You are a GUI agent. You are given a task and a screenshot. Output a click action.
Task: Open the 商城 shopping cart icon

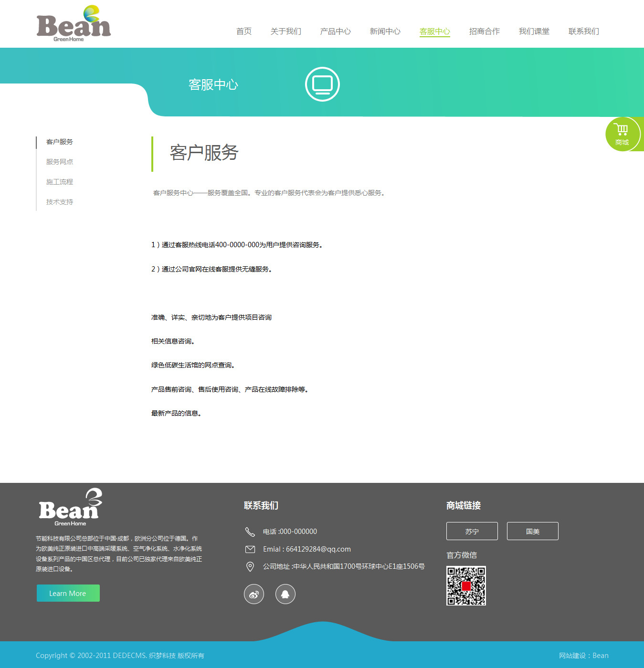click(x=622, y=134)
